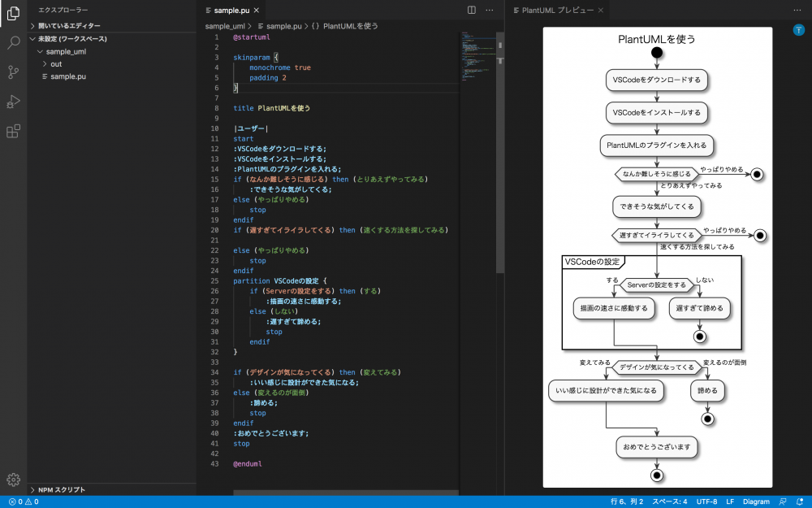Open preview panel more actions ellipsis
The width and height of the screenshot is (812, 508).
(797, 10)
